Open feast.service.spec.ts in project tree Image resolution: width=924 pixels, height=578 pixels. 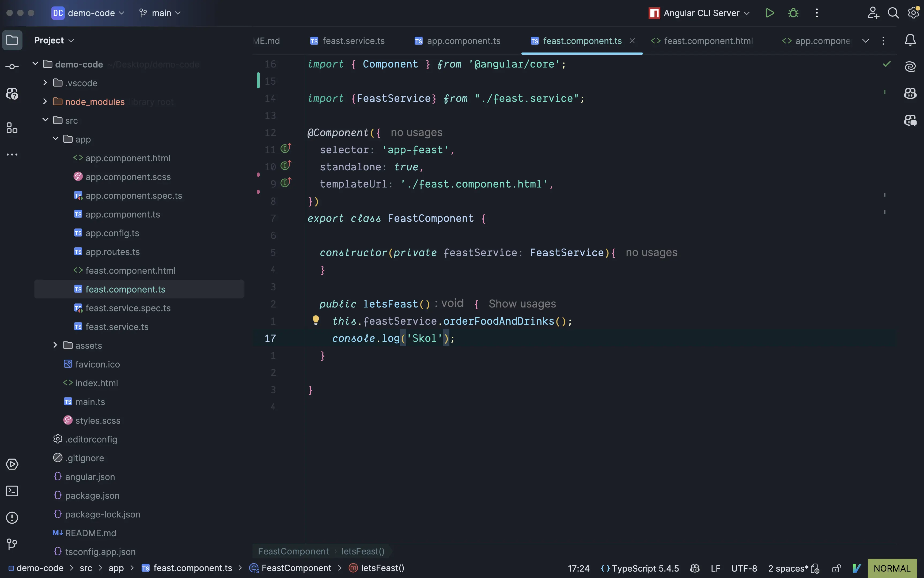click(x=122, y=308)
